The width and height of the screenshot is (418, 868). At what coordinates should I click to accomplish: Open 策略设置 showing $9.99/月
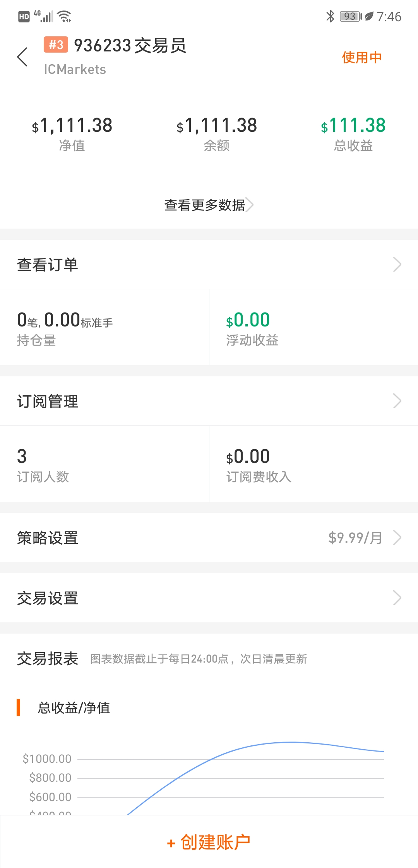[x=209, y=538]
